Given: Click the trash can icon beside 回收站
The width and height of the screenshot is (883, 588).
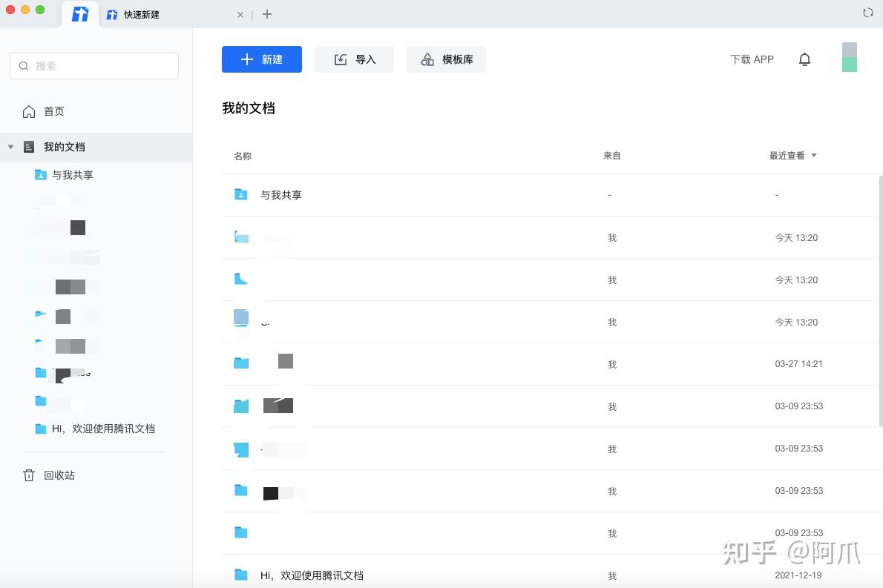Looking at the screenshot, I should click(29, 475).
